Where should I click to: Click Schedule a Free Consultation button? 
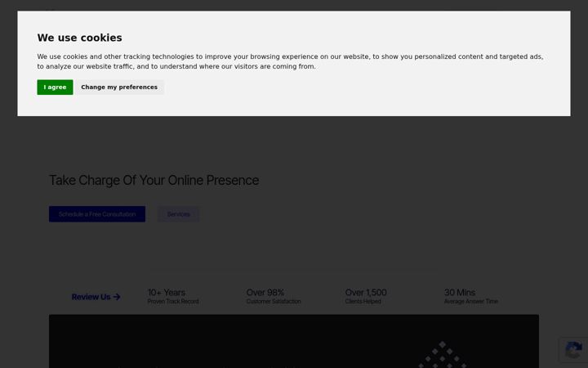tap(97, 214)
